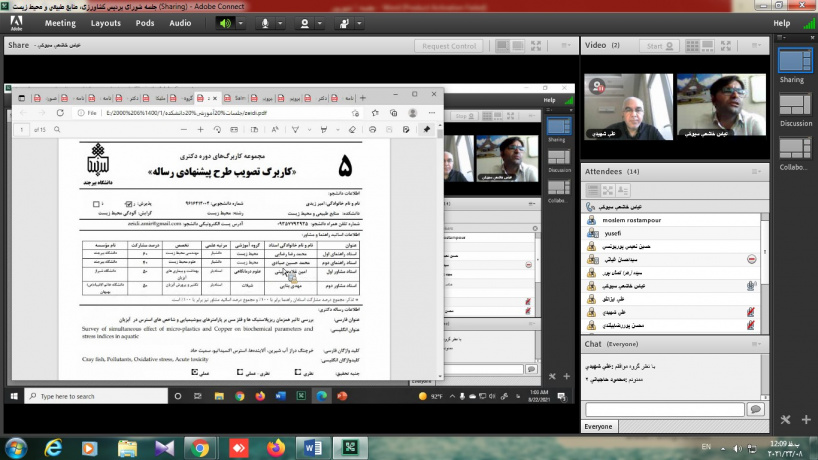The height and width of the screenshot is (460, 818).
Task: Mute the speaker audio icon
Action: 225,23
